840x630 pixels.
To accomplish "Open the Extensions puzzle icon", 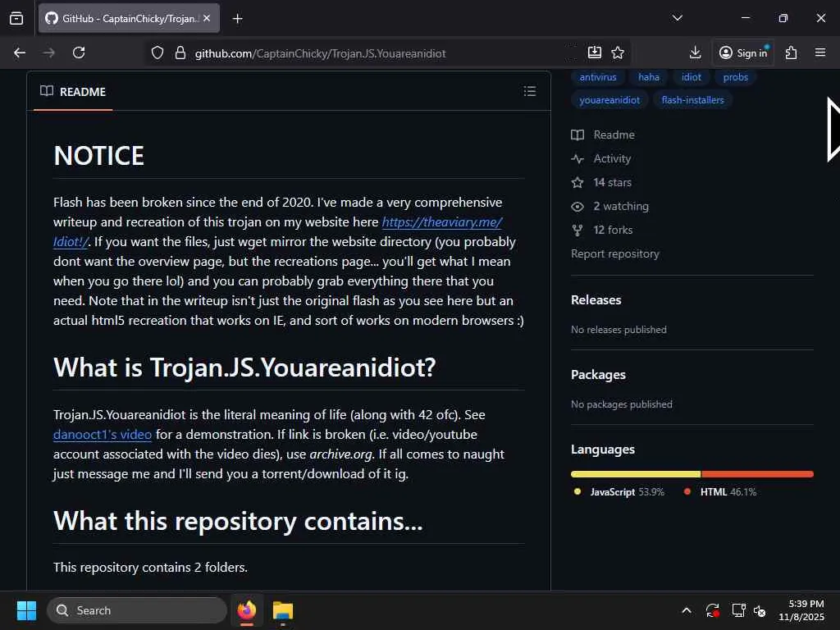I will click(x=791, y=52).
